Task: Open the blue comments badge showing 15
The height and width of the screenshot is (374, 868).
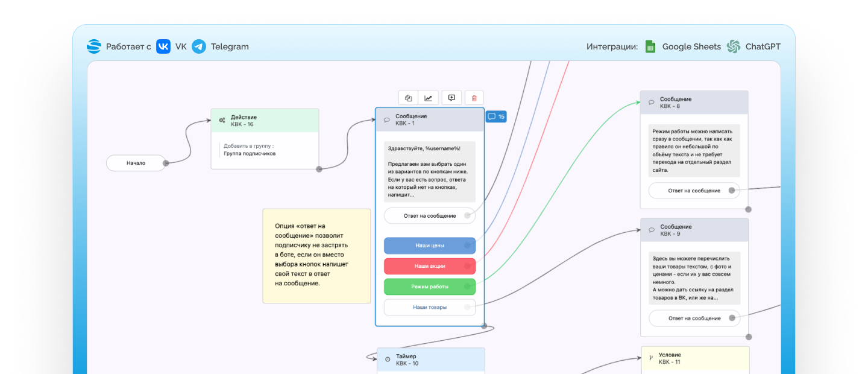Action: pos(496,116)
